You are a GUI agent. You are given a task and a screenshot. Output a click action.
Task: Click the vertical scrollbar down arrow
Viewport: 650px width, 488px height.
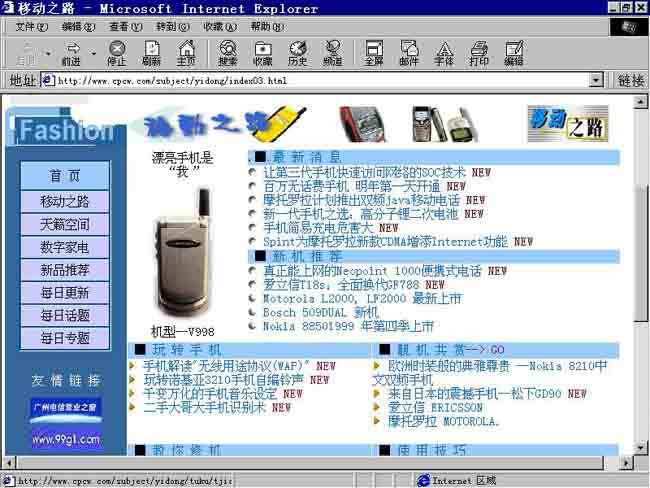pos(640,448)
